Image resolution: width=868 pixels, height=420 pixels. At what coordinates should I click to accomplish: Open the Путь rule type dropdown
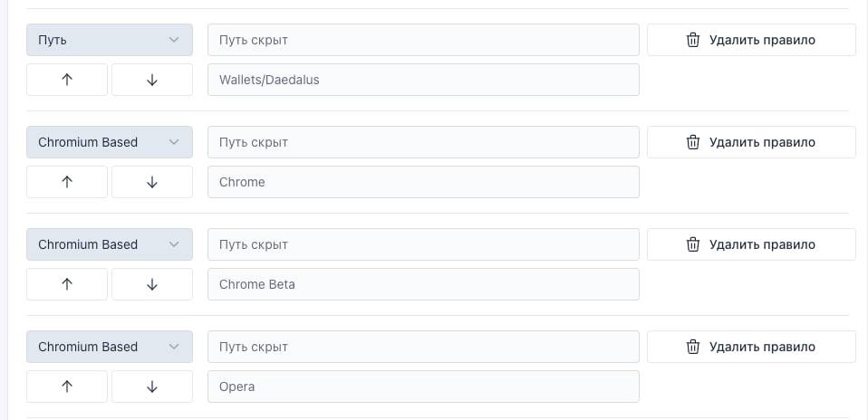click(110, 40)
